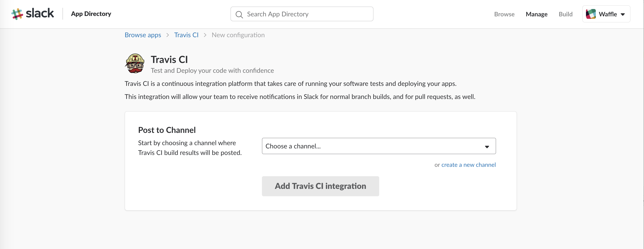Open the Browse menu item

[x=504, y=14]
